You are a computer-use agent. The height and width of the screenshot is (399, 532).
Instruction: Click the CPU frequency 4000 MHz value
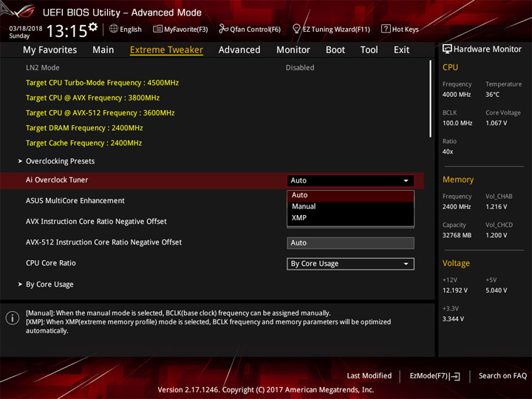457,95
